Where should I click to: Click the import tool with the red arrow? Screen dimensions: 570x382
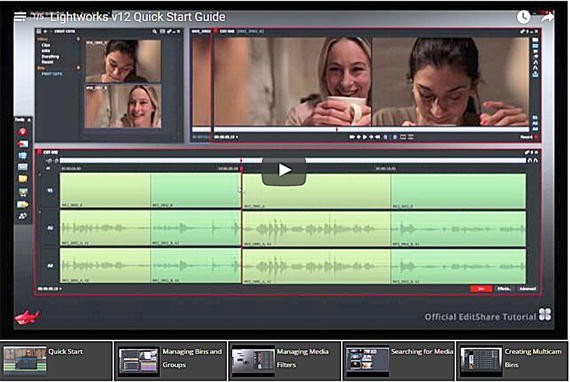(x=23, y=144)
